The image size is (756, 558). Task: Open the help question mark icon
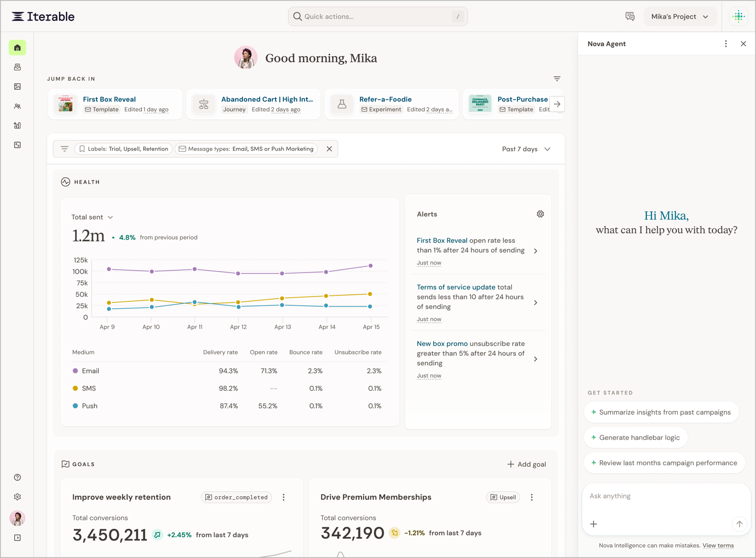(x=18, y=477)
